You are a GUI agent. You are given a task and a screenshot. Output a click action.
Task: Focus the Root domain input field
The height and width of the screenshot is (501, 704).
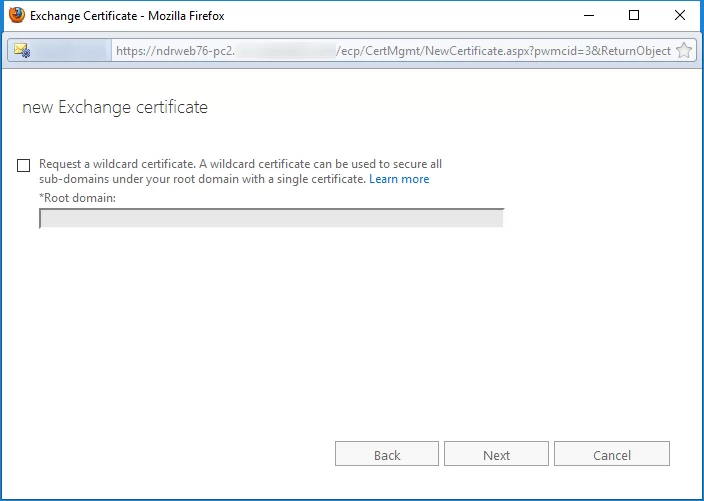click(x=272, y=218)
